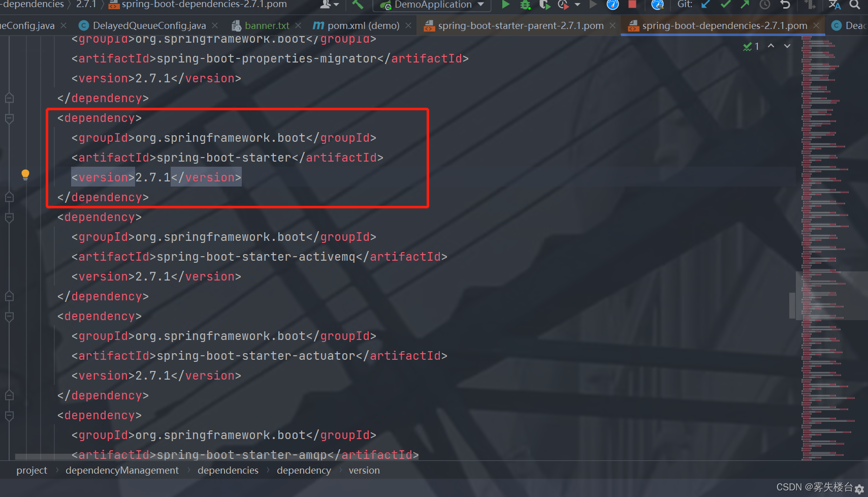This screenshot has height=497, width=868.
Task: Click the user account icon in toolbar
Action: click(326, 5)
